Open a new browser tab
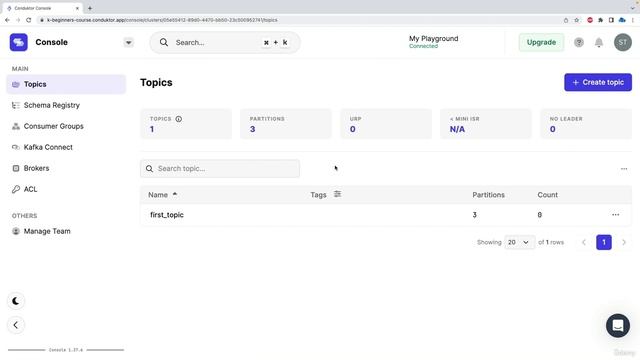This screenshot has height=360, width=640. tap(90, 8)
